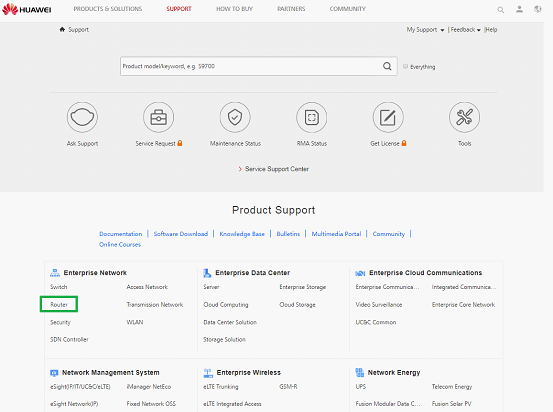Select Switch under Enterprise Network

pyautogui.click(x=59, y=287)
